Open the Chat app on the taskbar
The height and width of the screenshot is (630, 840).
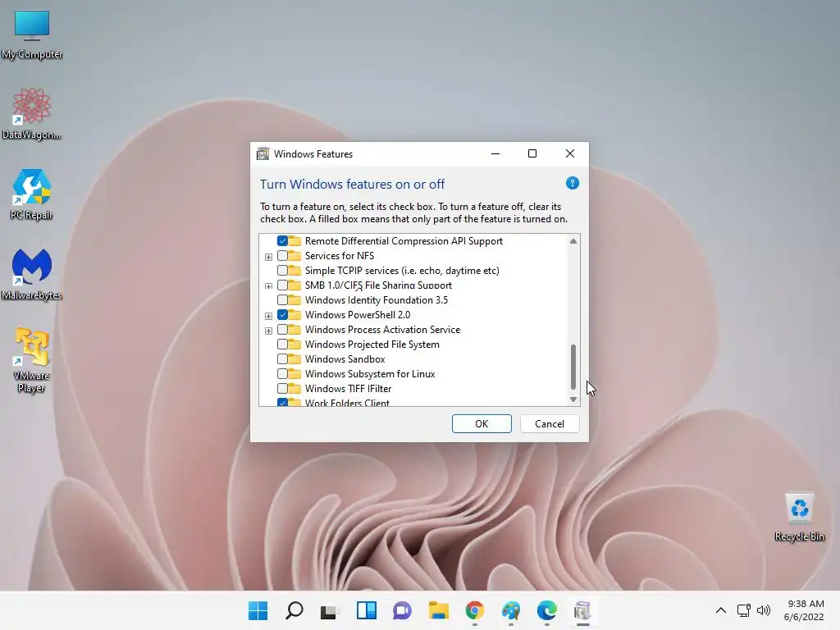(402, 610)
